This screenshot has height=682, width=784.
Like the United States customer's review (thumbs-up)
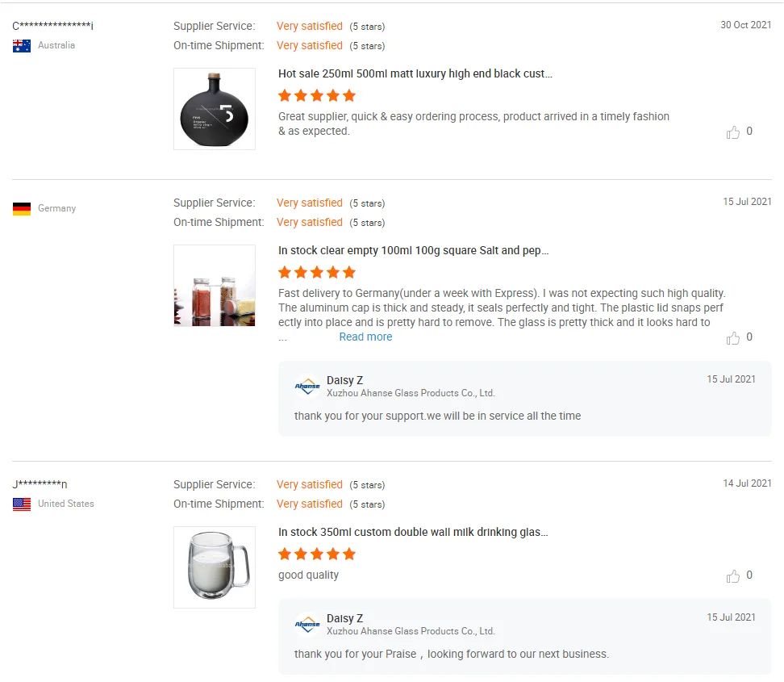tap(733, 576)
